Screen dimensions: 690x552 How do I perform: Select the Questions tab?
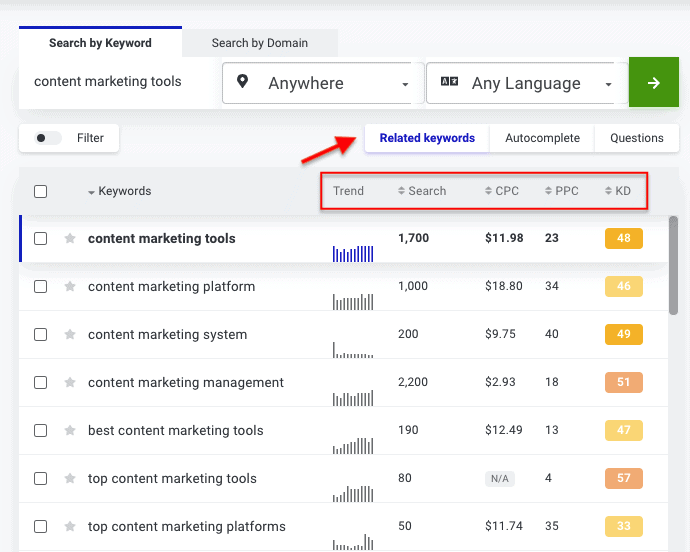point(636,138)
